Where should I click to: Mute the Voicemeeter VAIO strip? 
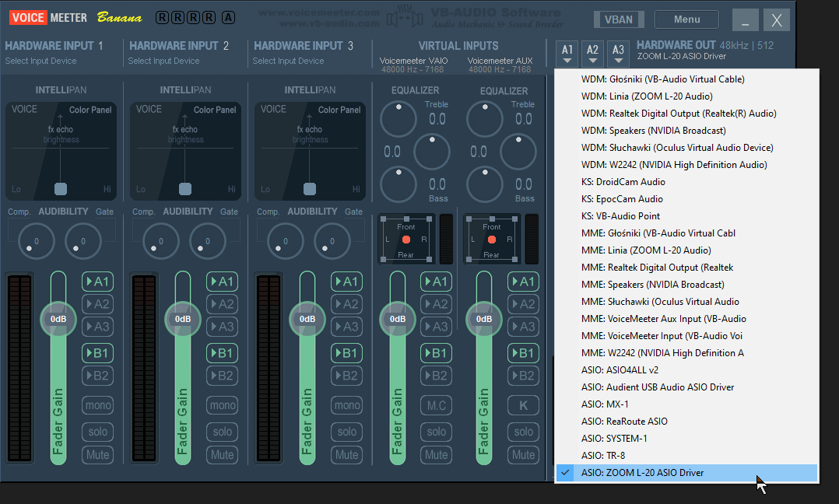click(436, 455)
